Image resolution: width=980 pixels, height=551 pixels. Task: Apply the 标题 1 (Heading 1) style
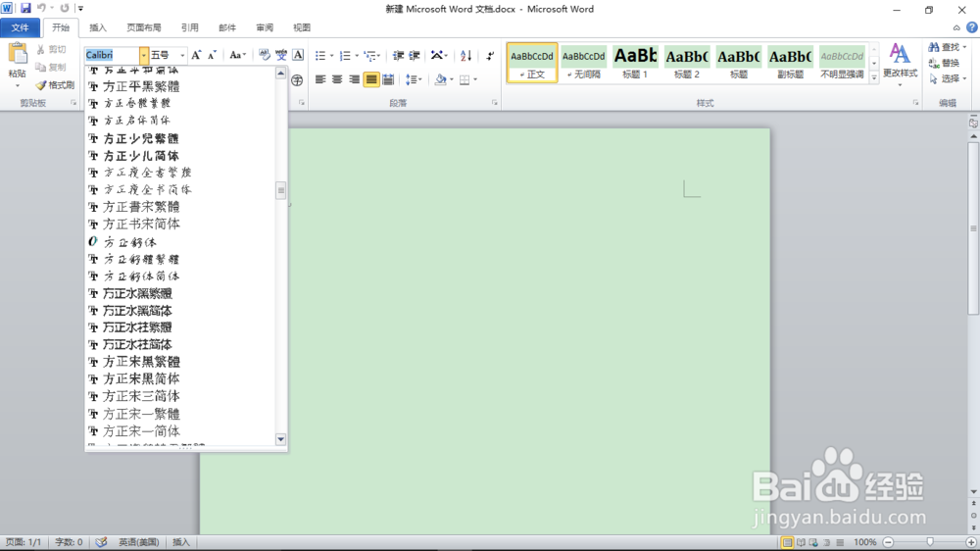(635, 63)
